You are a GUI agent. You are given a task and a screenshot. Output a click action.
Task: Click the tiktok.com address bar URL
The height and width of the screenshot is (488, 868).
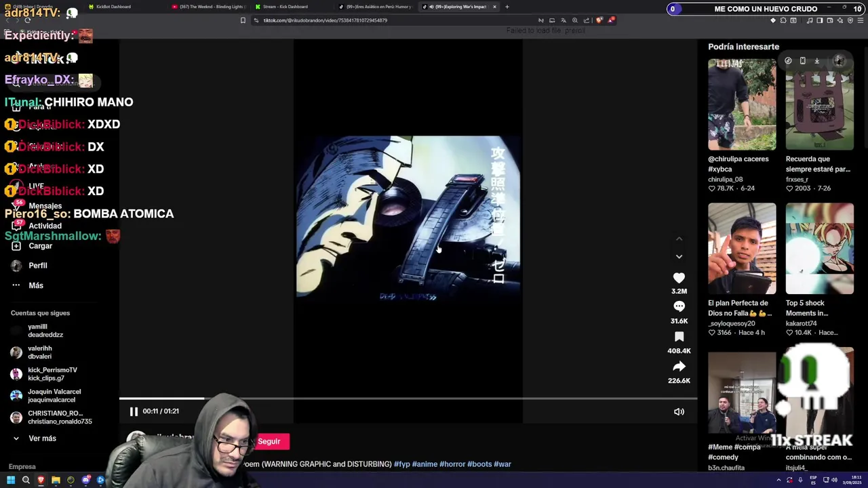[x=325, y=20]
